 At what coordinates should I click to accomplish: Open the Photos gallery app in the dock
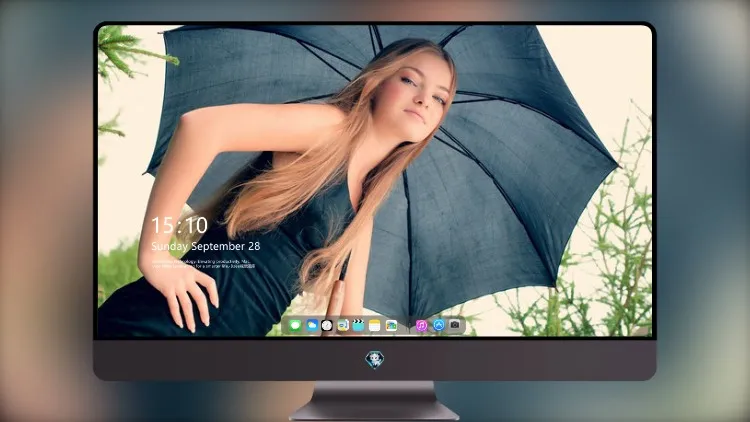(391, 326)
